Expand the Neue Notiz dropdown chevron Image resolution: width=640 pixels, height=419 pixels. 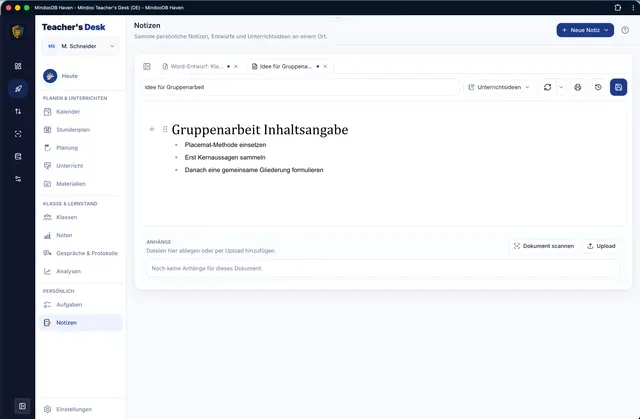pyautogui.click(x=607, y=30)
